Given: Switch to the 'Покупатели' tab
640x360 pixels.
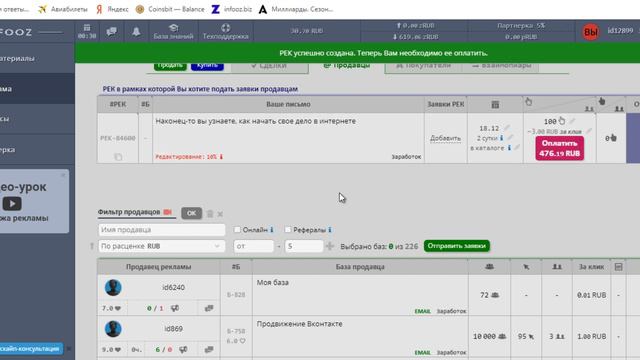Looking at the screenshot, I should [423, 67].
